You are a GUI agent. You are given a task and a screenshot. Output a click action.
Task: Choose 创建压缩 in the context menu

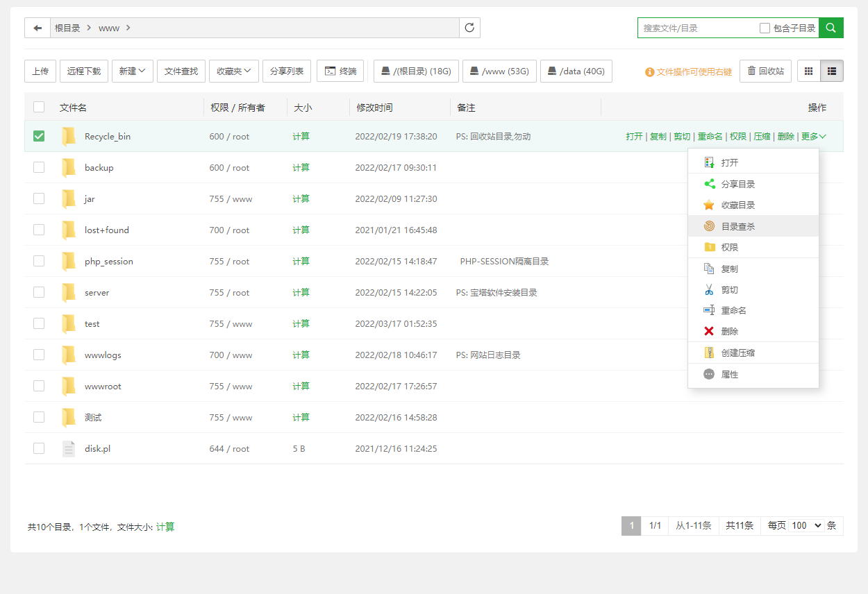click(737, 353)
